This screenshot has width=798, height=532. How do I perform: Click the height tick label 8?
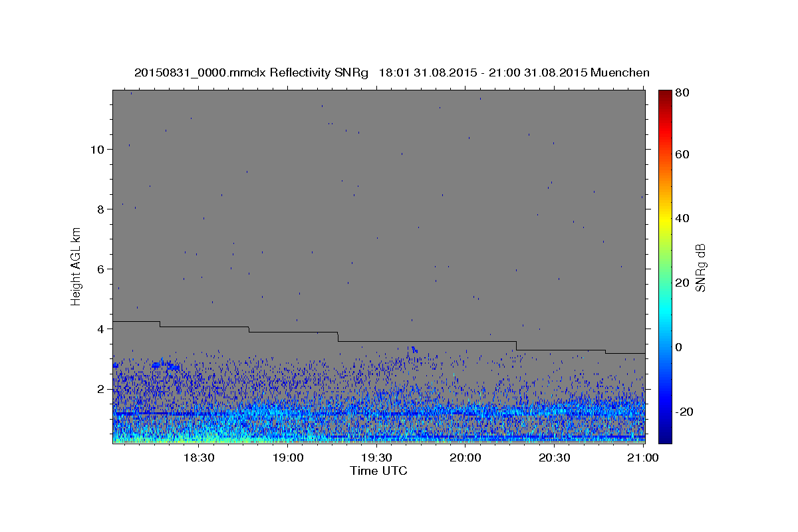[100, 209]
